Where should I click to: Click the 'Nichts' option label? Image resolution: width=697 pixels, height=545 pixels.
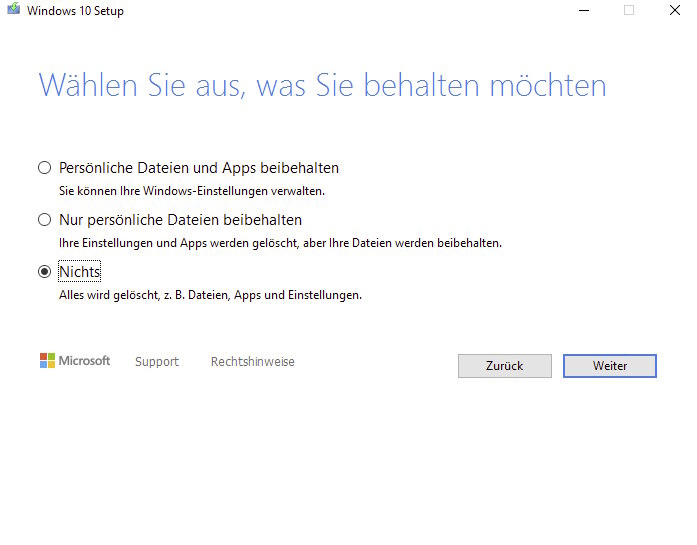click(x=80, y=272)
